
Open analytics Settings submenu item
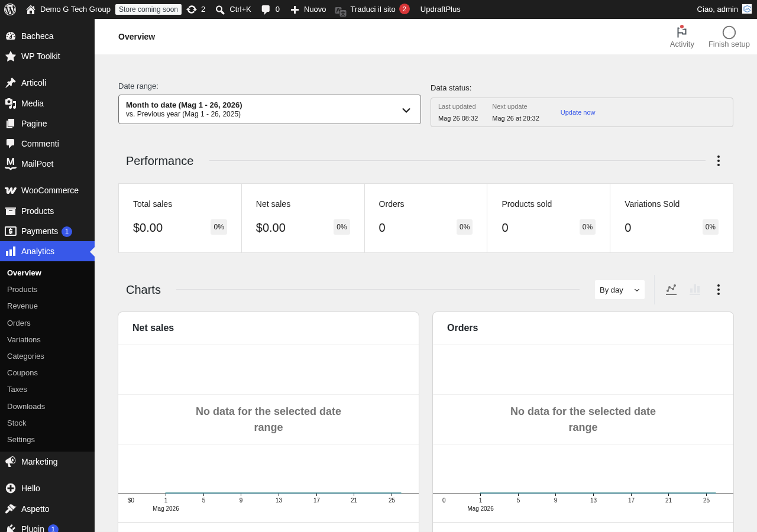[21, 440]
